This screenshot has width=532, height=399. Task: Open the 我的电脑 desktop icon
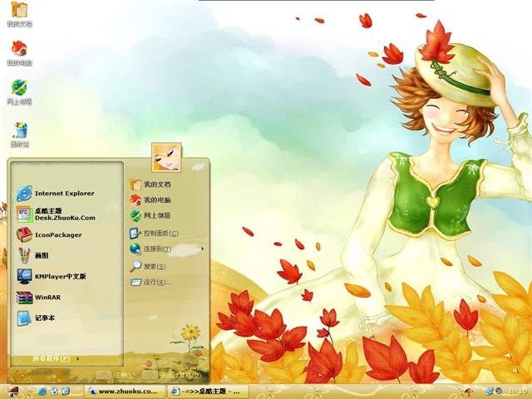pyautogui.click(x=19, y=53)
